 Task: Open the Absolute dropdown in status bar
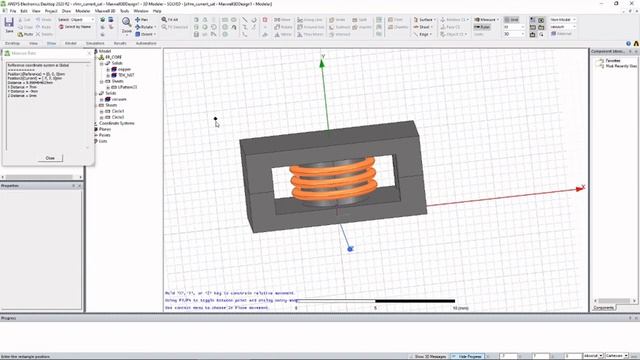(x=593, y=356)
